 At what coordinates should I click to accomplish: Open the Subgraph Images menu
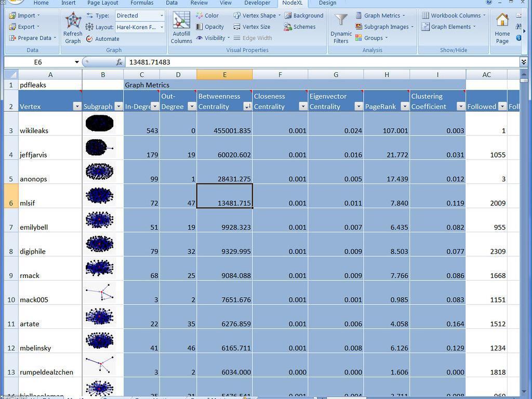pyautogui.click(x=384, y=27)
